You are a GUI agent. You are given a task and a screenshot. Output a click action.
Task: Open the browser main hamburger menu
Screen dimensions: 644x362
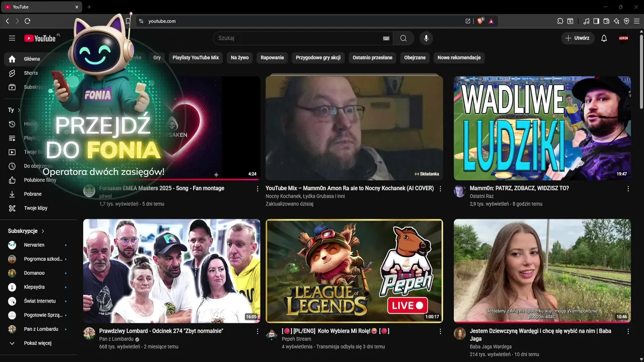click(636, 21)
